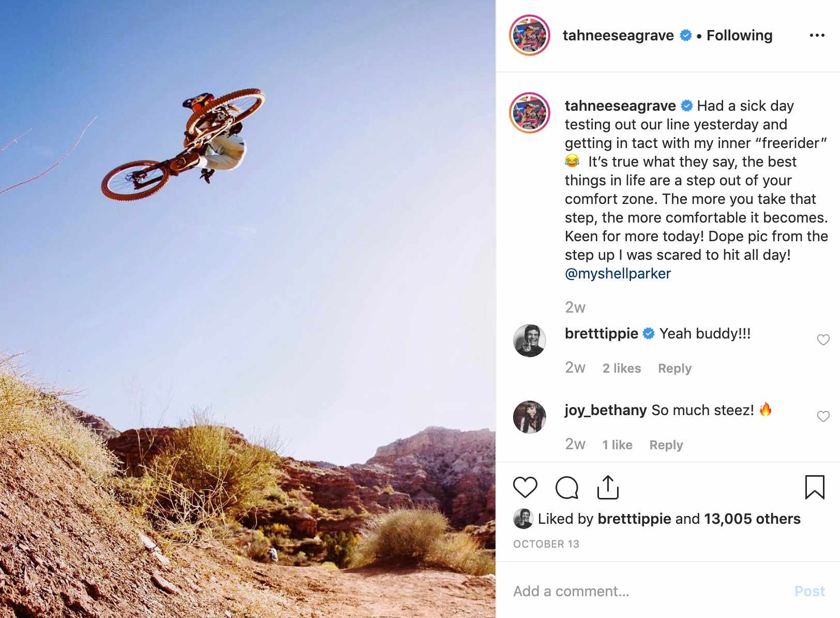
Task: Open the three-dot more options menu
Action: [817, 35]
